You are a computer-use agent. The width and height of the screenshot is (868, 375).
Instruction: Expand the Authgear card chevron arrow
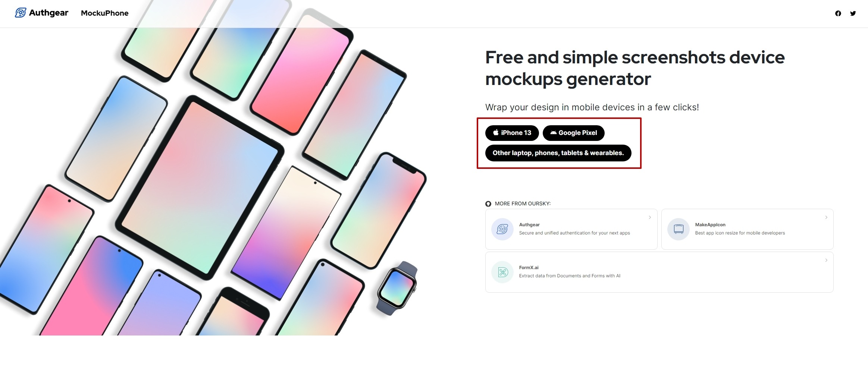pyautogui.click(x=650, y=217)
